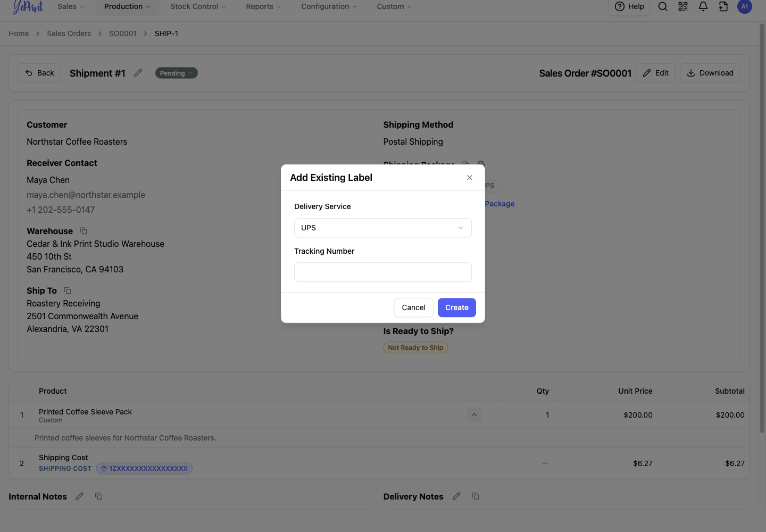Viewport: 766px width, 532px height.
Task: Copy the Delivery Notes
Action: [476, 496]
